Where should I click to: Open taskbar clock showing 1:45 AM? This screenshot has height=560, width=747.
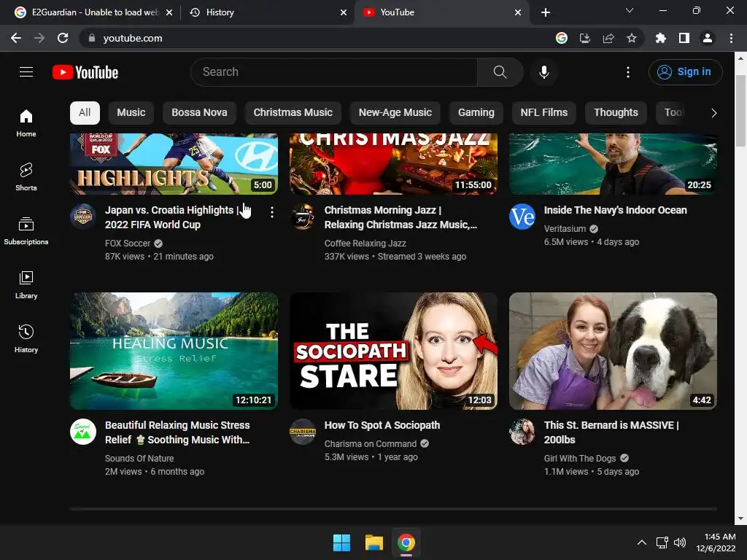pos(716,542)
